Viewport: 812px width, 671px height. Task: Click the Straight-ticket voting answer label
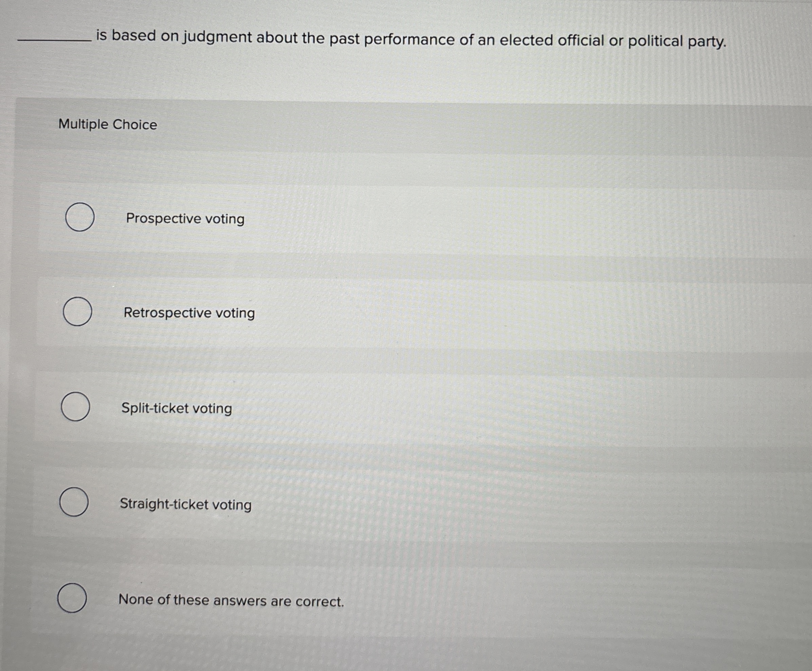186,504
